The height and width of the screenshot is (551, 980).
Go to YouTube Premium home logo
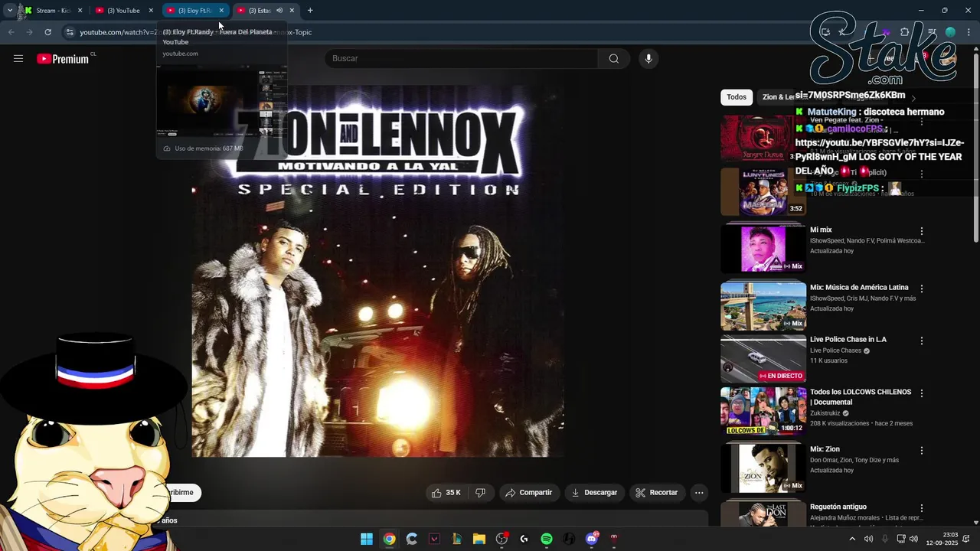click(x=64, y=59)
